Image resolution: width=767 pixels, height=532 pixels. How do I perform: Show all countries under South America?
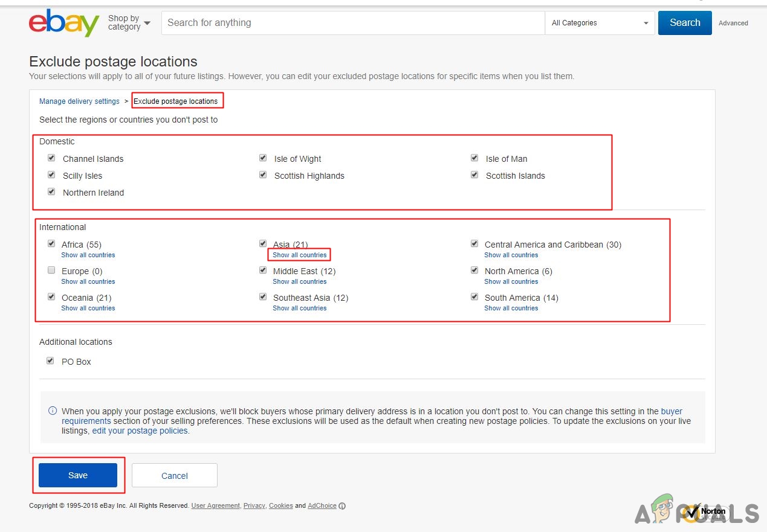coord(511,308)
